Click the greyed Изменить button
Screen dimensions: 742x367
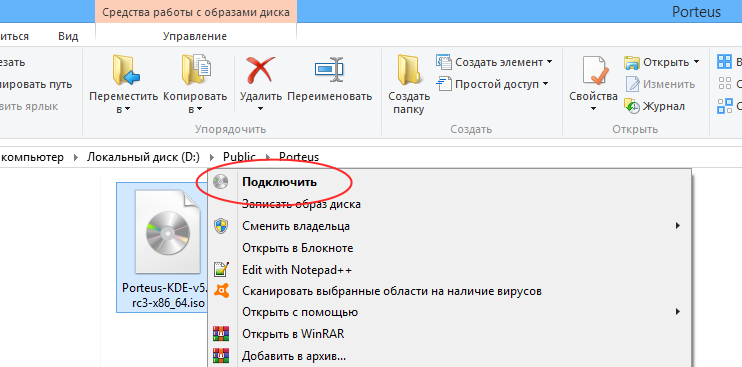click(669, 84)
